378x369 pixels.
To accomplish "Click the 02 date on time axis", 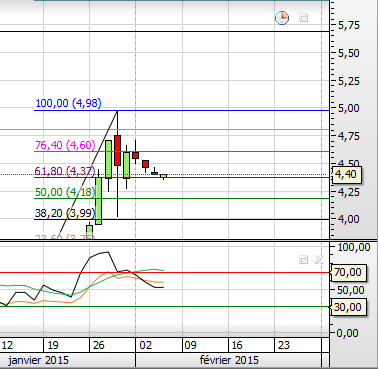I will click(145, 345).
